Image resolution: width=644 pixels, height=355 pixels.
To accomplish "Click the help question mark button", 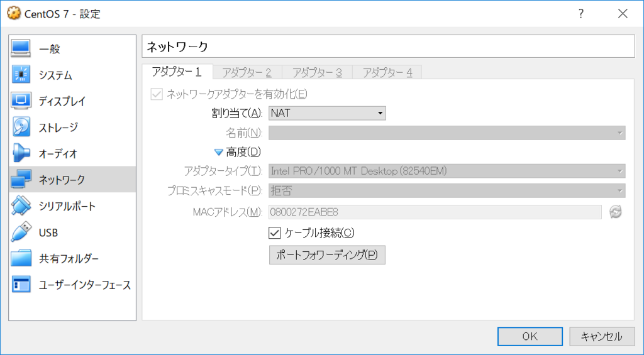I will coord(580,14).
